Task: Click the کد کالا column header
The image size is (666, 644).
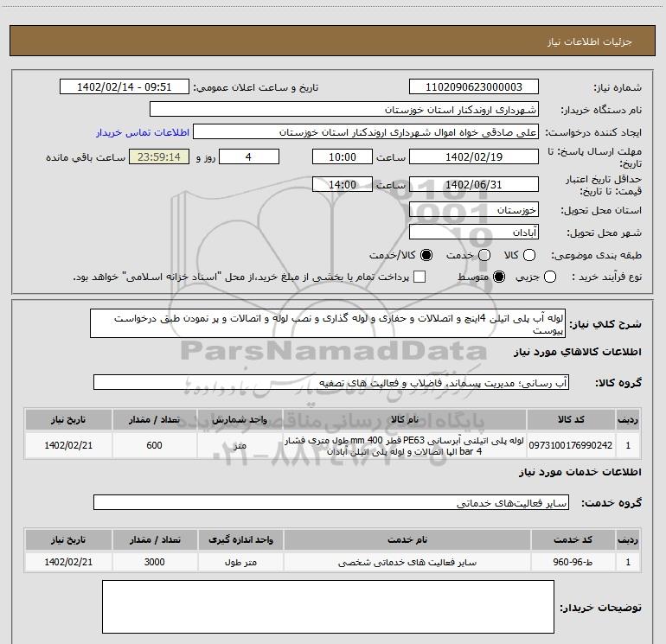Action: [571, 419]
